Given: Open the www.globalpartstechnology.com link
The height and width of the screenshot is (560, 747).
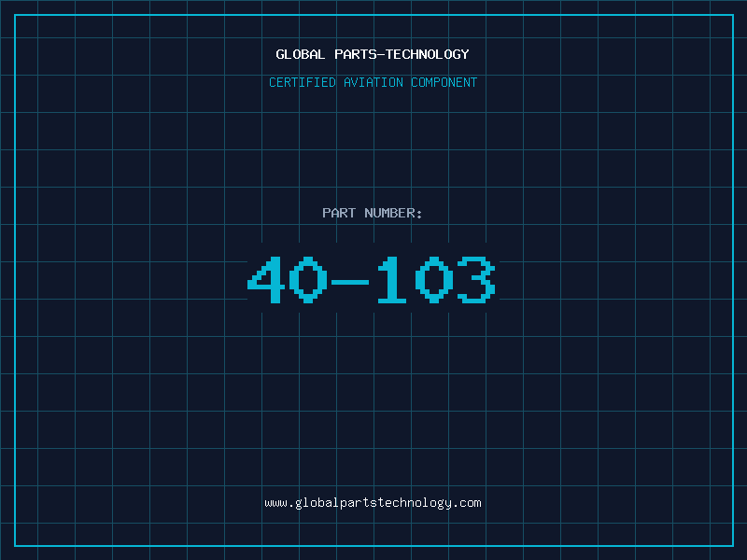Looking at the screenshot, I should coord(373,503).
